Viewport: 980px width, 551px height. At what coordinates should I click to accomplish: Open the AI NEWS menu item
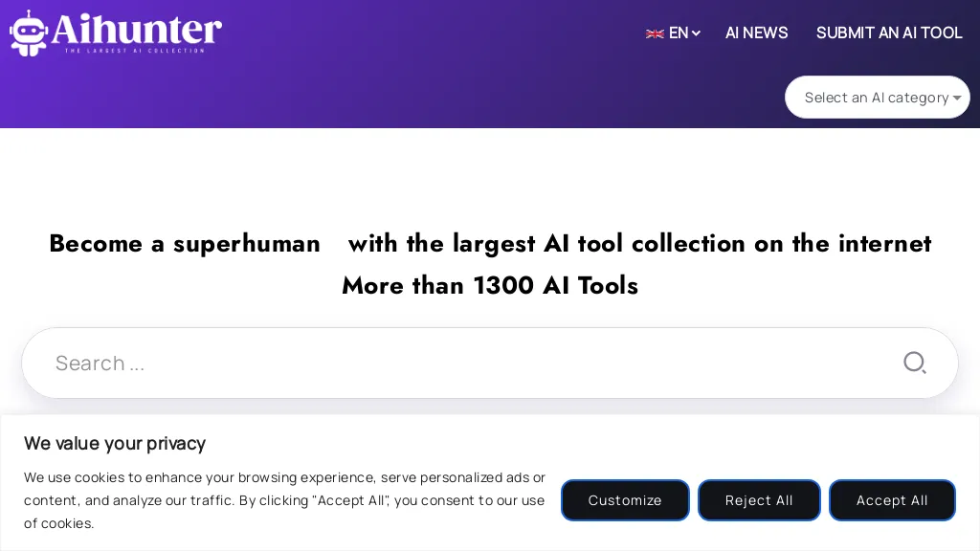coord(756,33)
